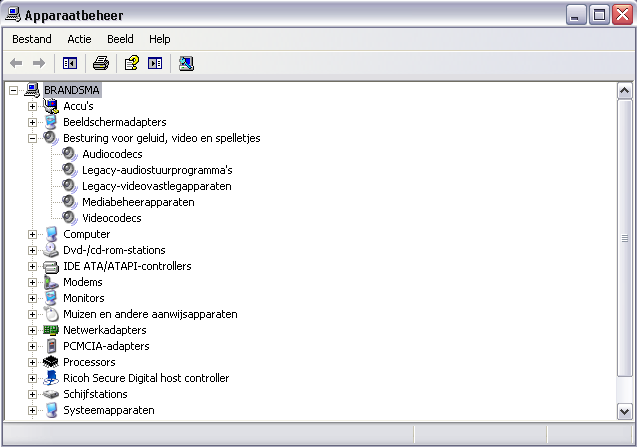Open Properties via toolbar icon
Viewport: 637px width, 447px height.
[132, 63]
